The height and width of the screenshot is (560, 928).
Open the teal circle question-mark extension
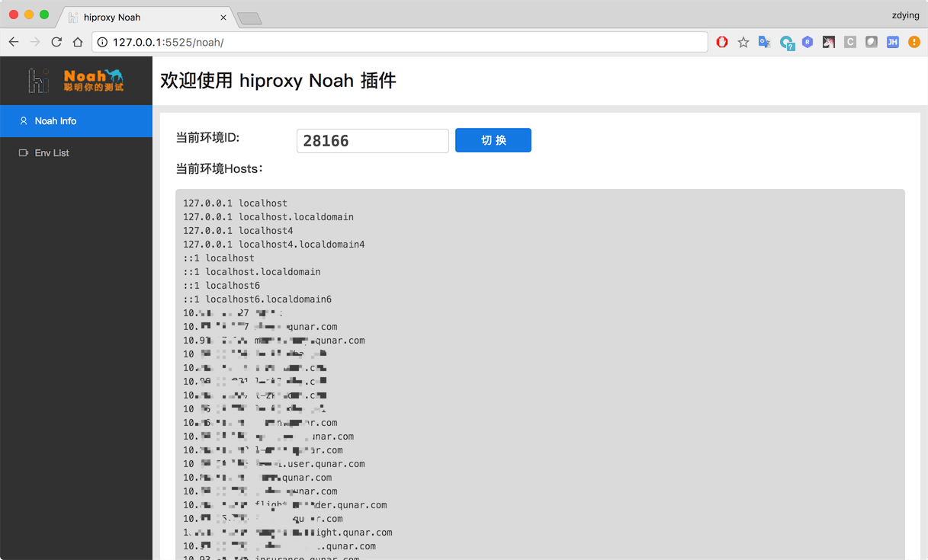coord(786,43)
